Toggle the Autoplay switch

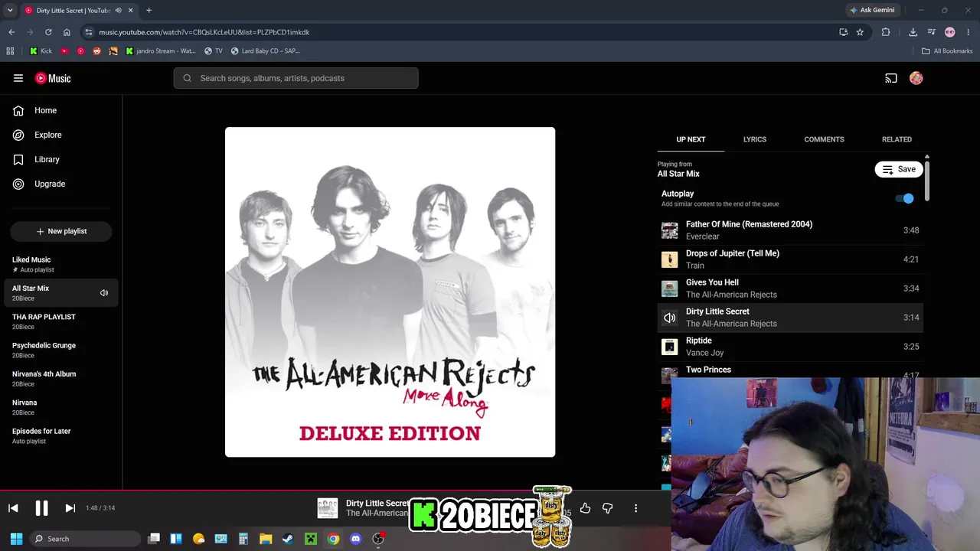coord(905,198)
